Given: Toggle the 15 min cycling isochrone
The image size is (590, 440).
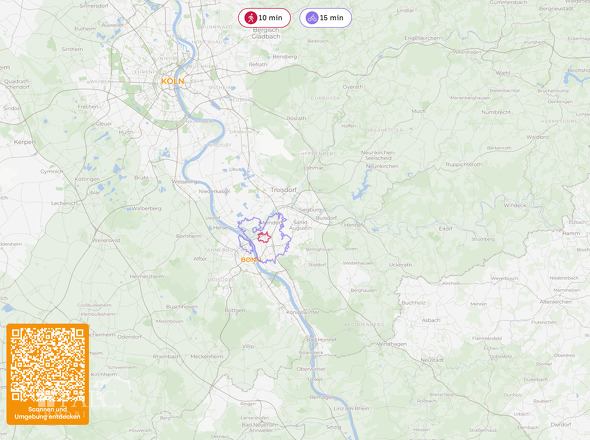Looking at the screenshot, I should [325, 18].
